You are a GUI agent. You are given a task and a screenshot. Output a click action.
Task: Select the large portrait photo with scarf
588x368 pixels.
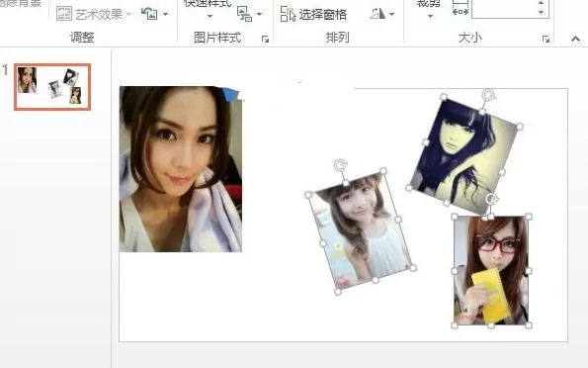tap(181, 169)
